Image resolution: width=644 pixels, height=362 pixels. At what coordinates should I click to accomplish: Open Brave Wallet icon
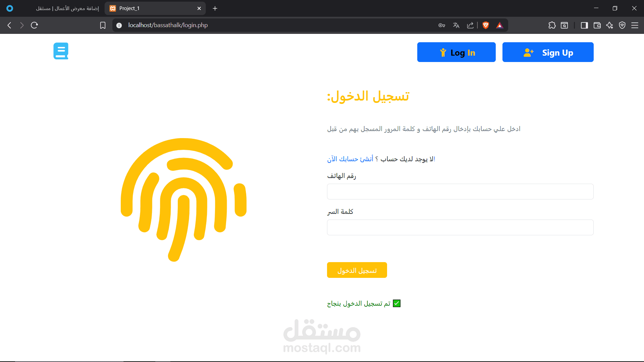(597, 25)
